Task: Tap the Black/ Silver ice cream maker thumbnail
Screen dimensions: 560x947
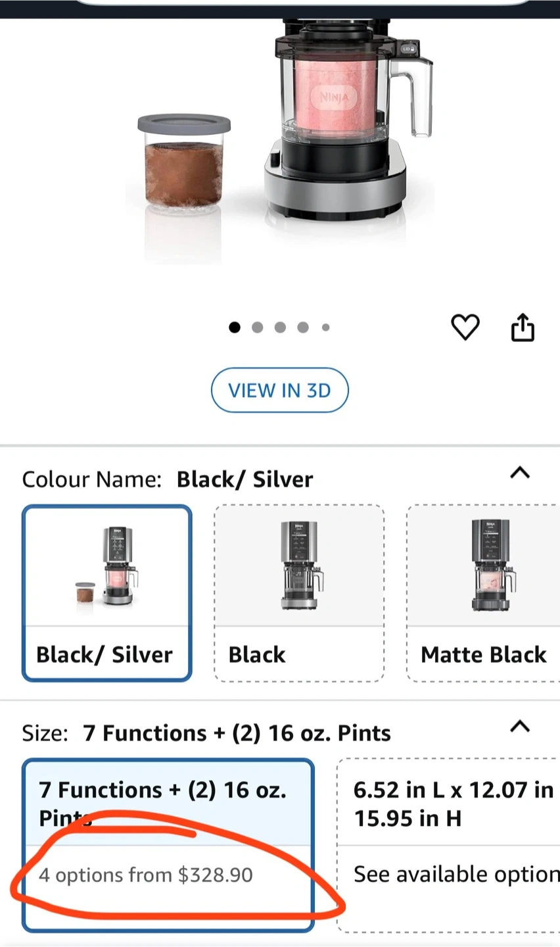Action: point(107,567)
